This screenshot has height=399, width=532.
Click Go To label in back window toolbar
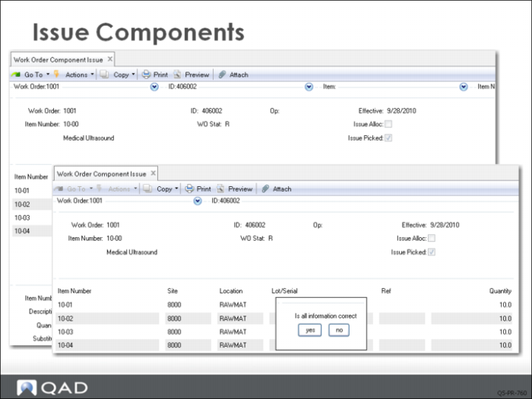[x=33, y=74]
